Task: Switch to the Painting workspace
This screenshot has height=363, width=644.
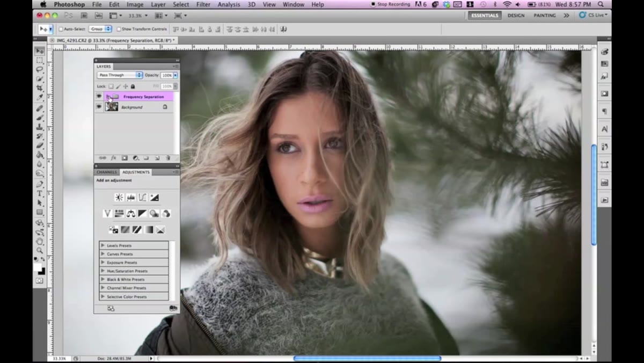Action: point(545,16)
